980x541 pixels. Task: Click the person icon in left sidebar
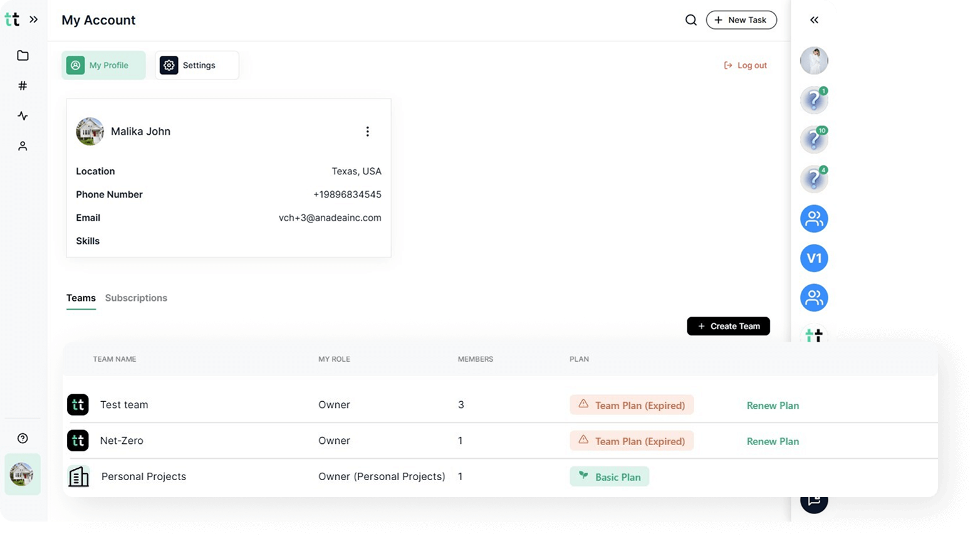point(23,146)
